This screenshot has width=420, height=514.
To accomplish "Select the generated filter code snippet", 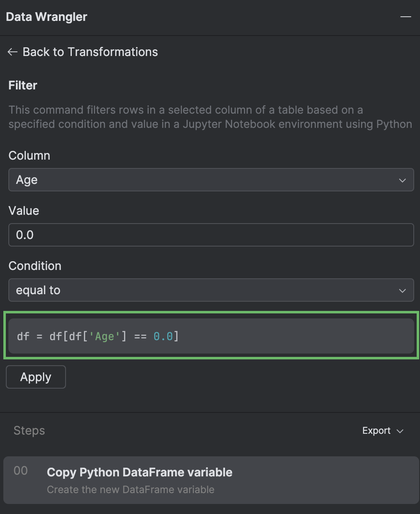I will tap(211, 336).
